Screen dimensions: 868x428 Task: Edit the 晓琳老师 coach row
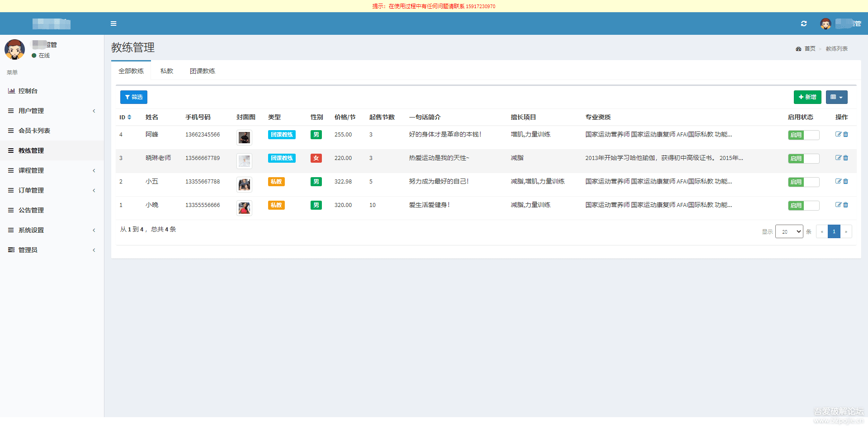pyautogui.click(x=838, y=158)
